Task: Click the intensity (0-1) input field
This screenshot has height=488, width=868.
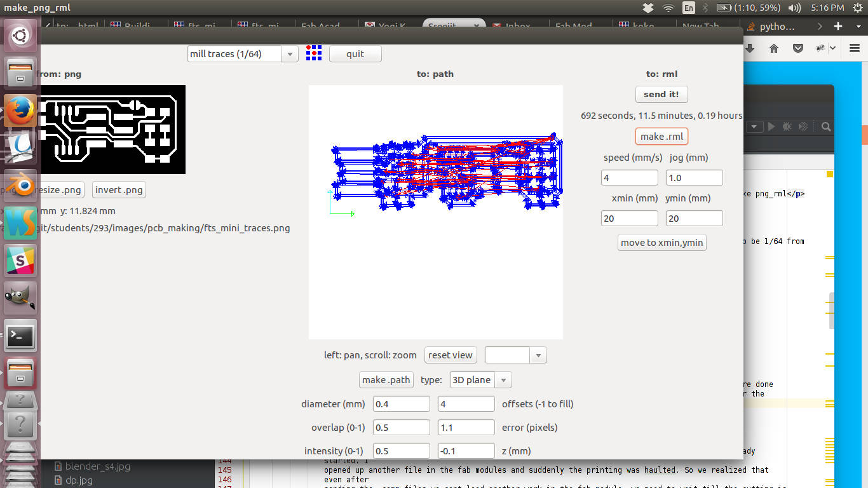Action: (402, 451)
